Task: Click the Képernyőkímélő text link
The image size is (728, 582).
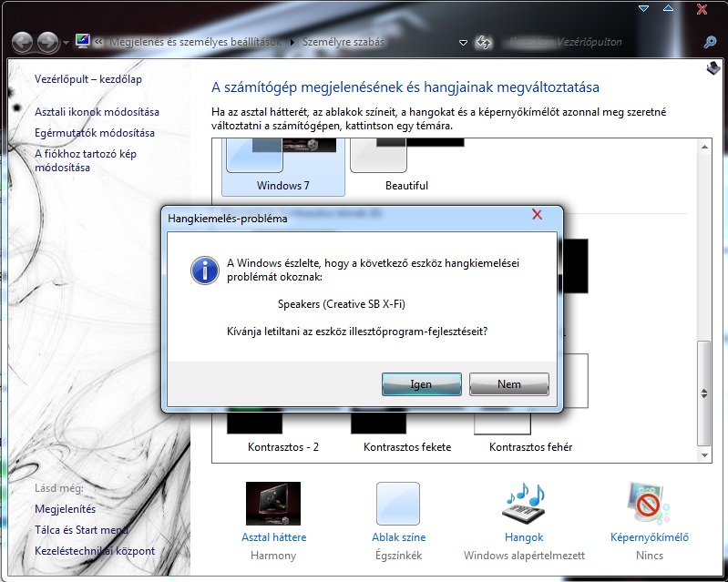Action: point(649,537)
